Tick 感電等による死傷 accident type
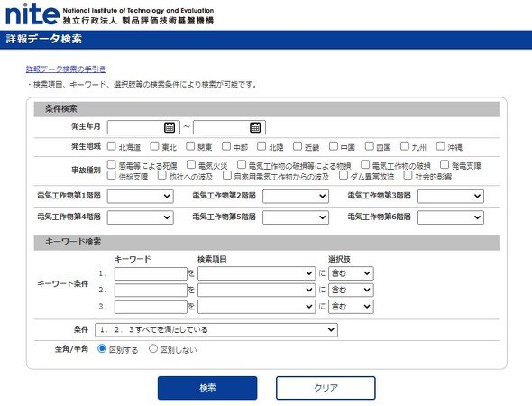The image size is (532, 406). (x=111, y=164)
